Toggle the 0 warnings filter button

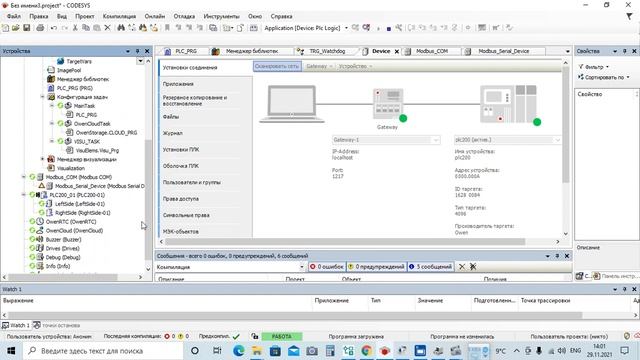pyautogui.click(x=376, y=267)
